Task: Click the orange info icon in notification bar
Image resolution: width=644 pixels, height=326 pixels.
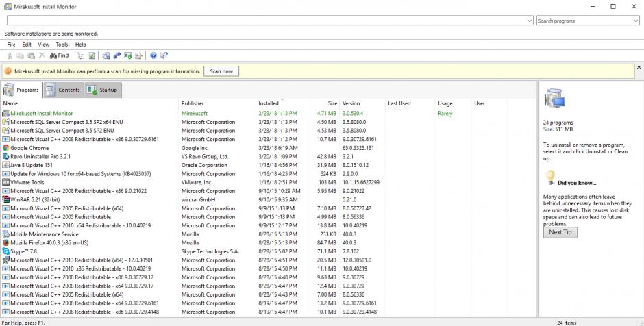Action: coord(8,71)
